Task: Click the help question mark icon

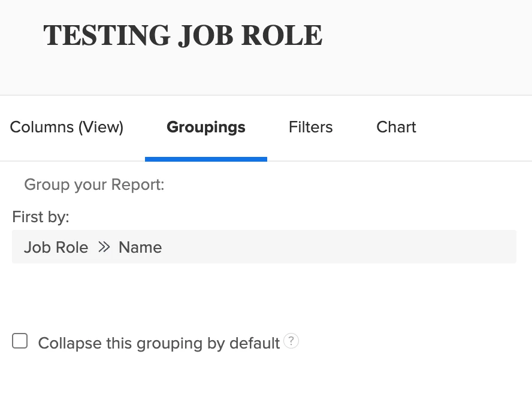Action: coord(291,341)
